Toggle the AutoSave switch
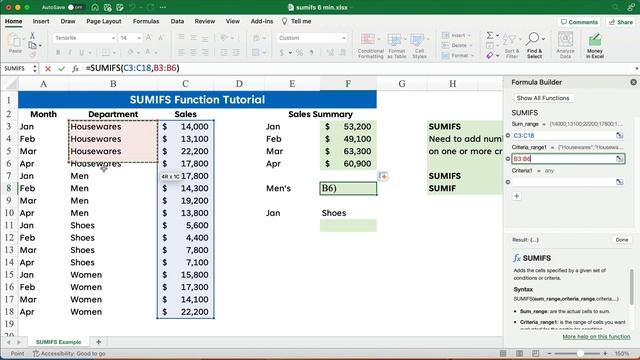 75,7
